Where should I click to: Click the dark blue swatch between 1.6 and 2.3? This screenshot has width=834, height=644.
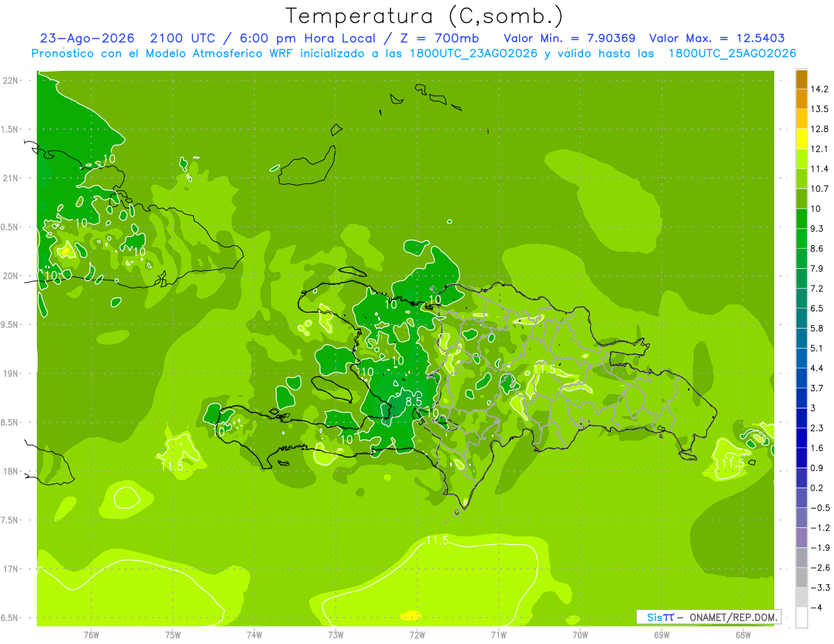[x=801, y=438]
